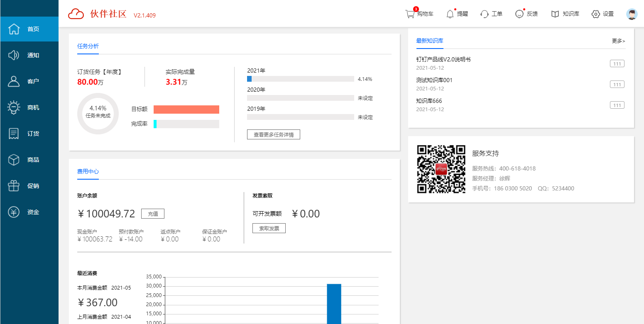Click 查看更多任务详情 button

click(273, 134)
